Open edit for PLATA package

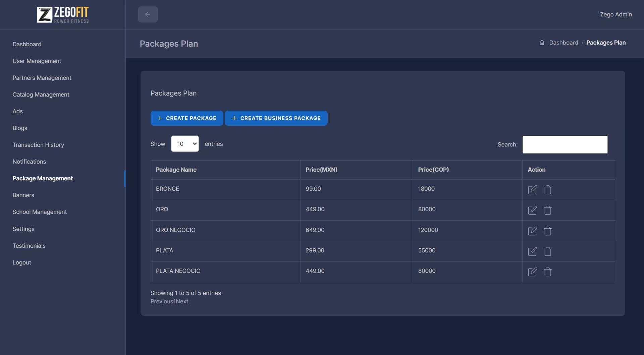click(x=532, y=251)
